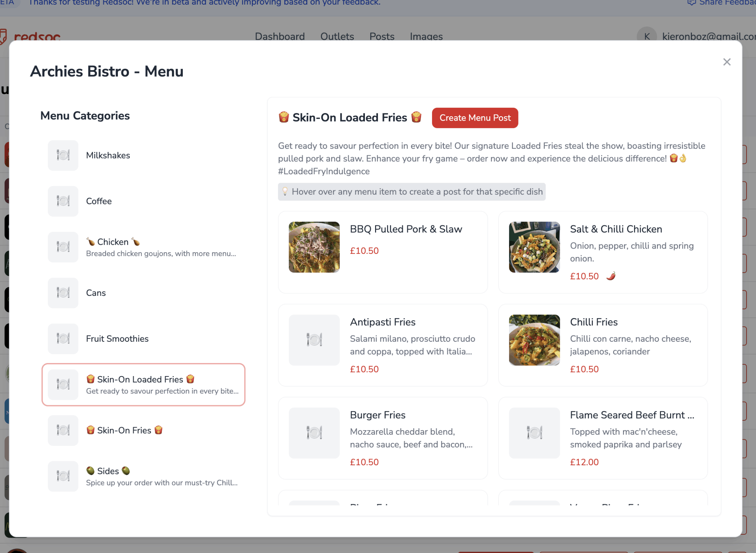756x553 pixels.
Task: Click the Share Feedback chat bubble icon
Action: click(x=692, y=3)
